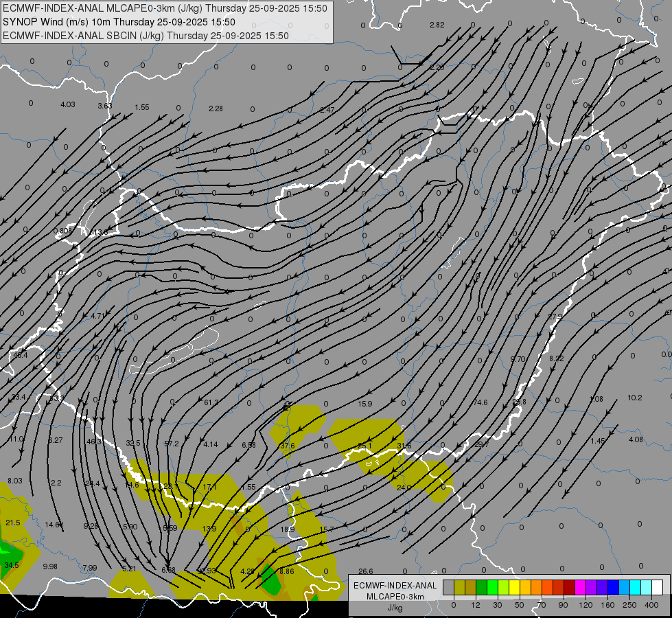Click legend tick label 50
This screenshot has height=618, width=672.
point(519,605)
